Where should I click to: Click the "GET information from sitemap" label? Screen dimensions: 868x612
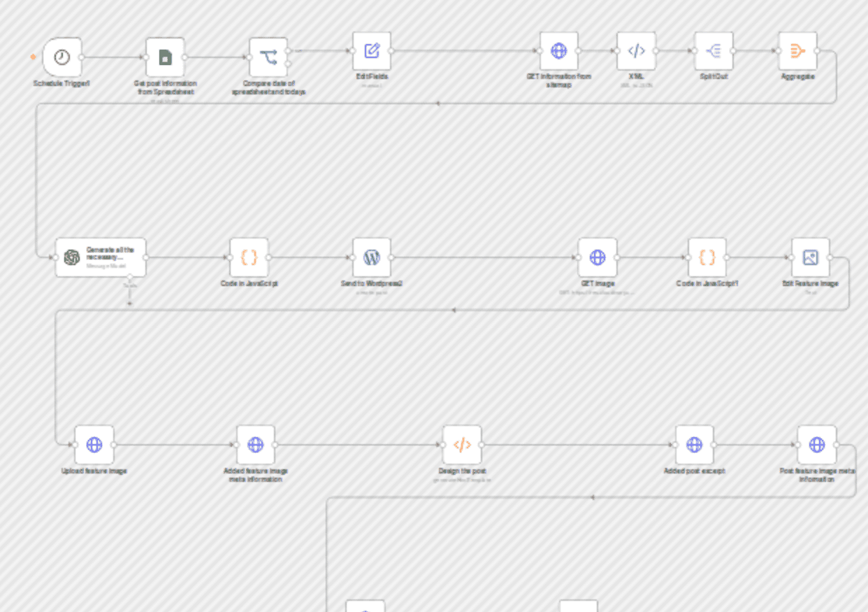559,80
